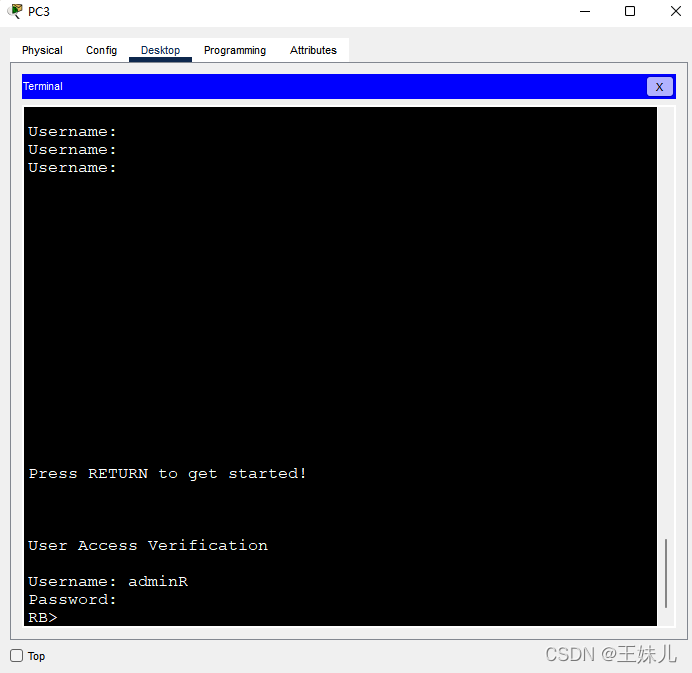
Task: Click the Terminal title bar label
Action: [x=43, y=86]
